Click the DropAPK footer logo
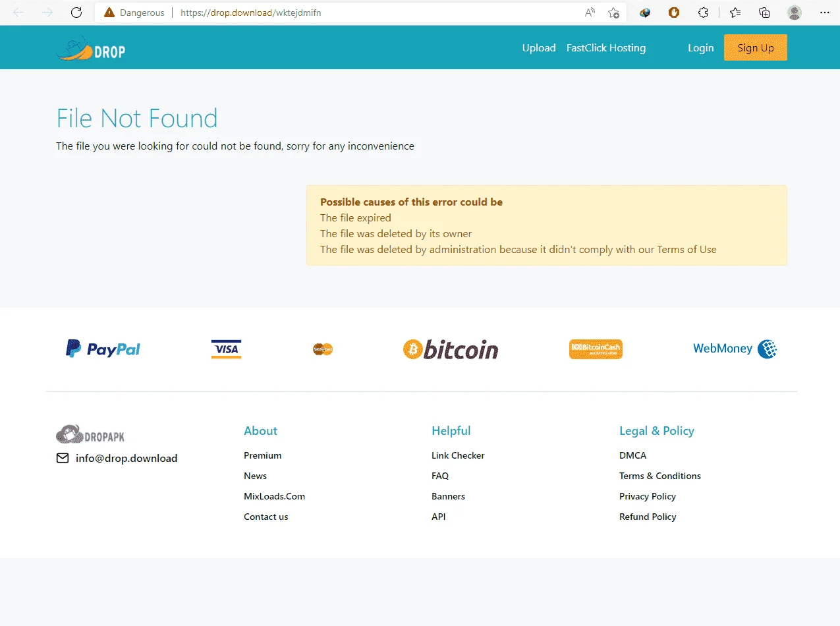This screenshot has width=840, height=626. [x=90, y=434]
